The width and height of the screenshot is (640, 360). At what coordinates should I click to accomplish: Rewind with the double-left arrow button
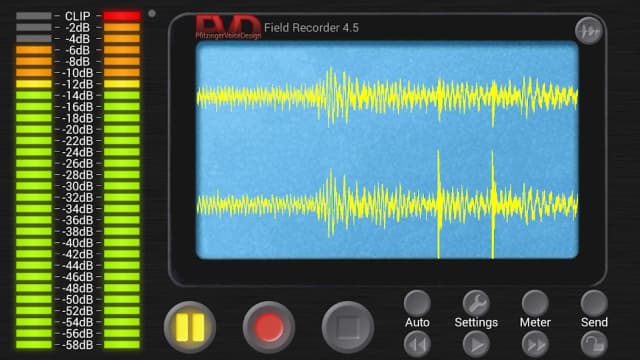pyautogui.click(x=417, y=345)
